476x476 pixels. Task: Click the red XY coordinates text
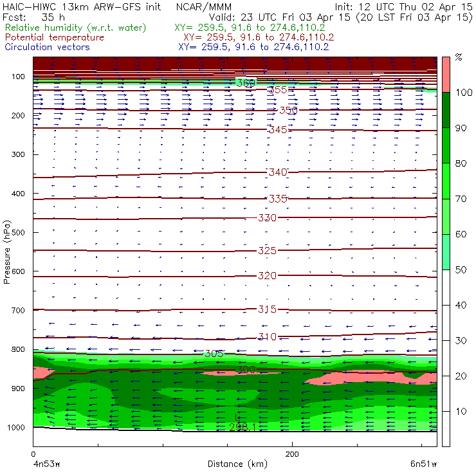(x=259, y=37)
